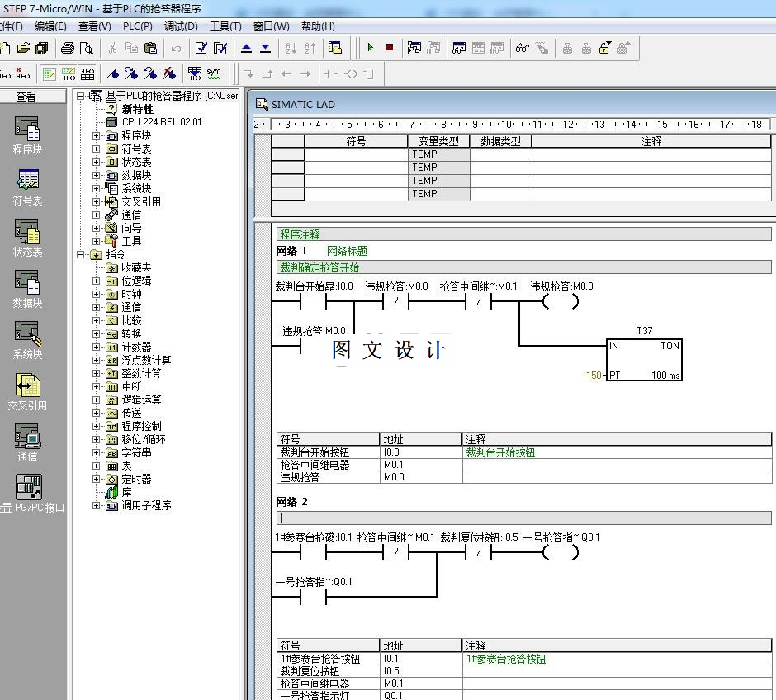
Task: Open 程序块 in the 查看 navigation bar
Action: 27,135
